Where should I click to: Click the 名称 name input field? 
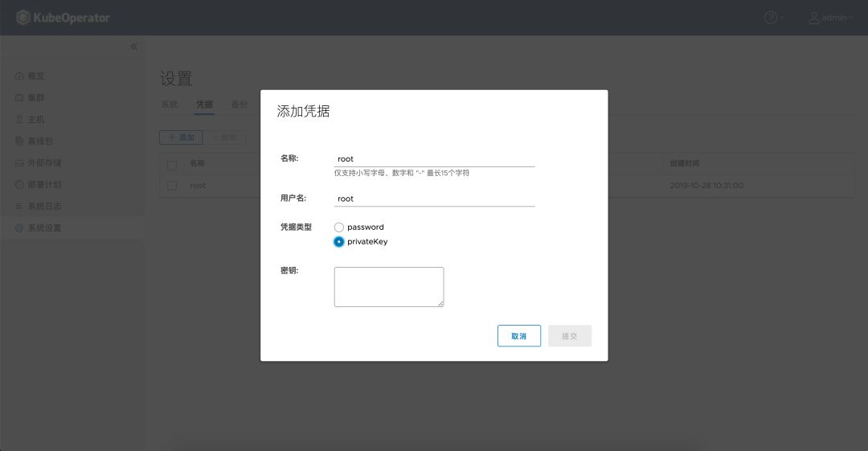435,159
